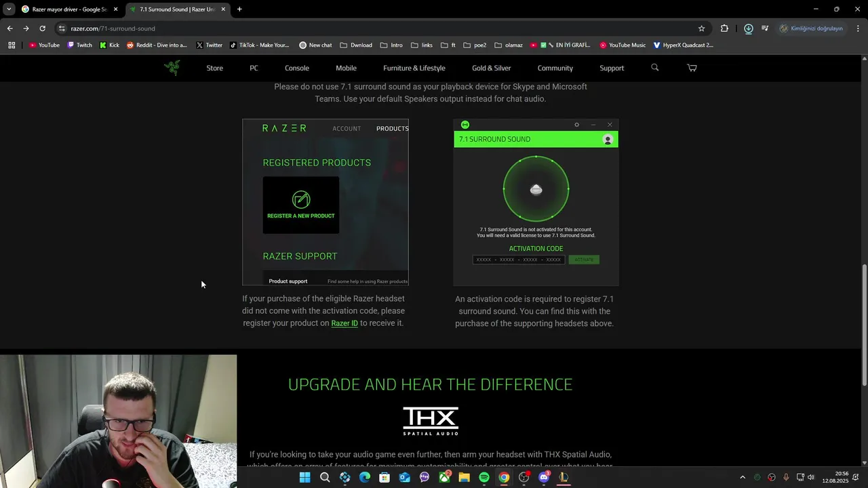Open the Twitch bookmark
This screenshot has width=868, height=488.
point(79,45)
